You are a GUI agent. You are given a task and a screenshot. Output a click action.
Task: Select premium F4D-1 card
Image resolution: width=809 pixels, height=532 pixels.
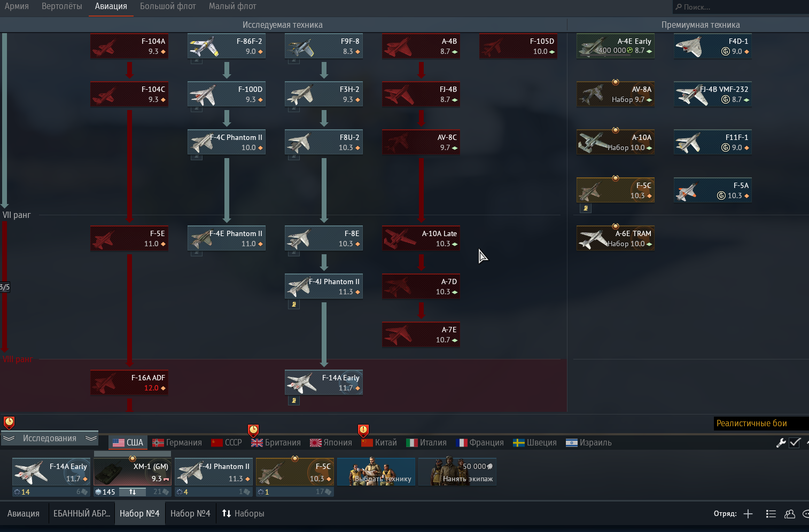(713, 46)
